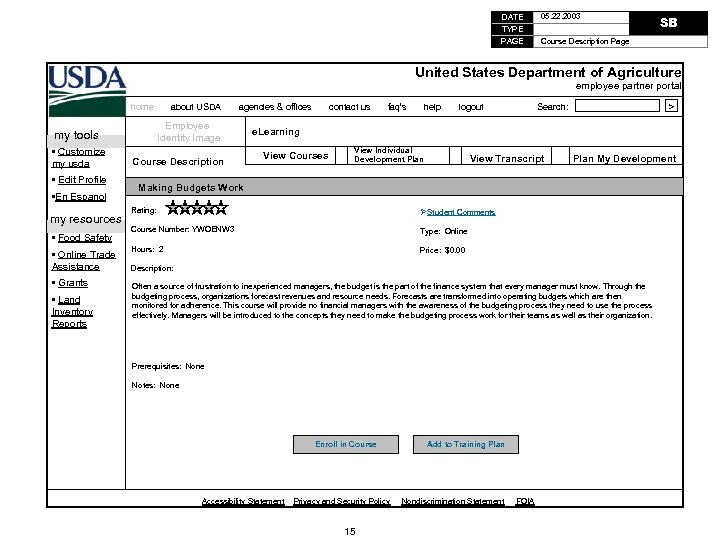Click the Hours: 2 text
The image size is (720, 540).
click(147, 249)
